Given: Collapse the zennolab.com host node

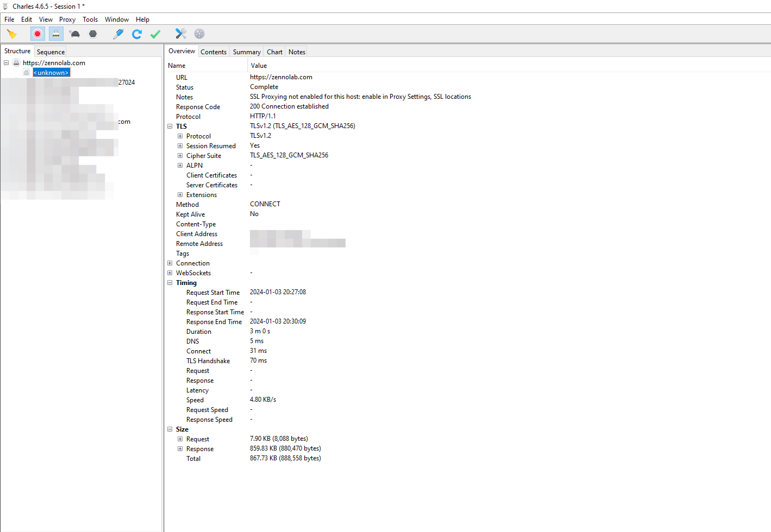Looking at the screenshot, I should [x=6, y=63].
